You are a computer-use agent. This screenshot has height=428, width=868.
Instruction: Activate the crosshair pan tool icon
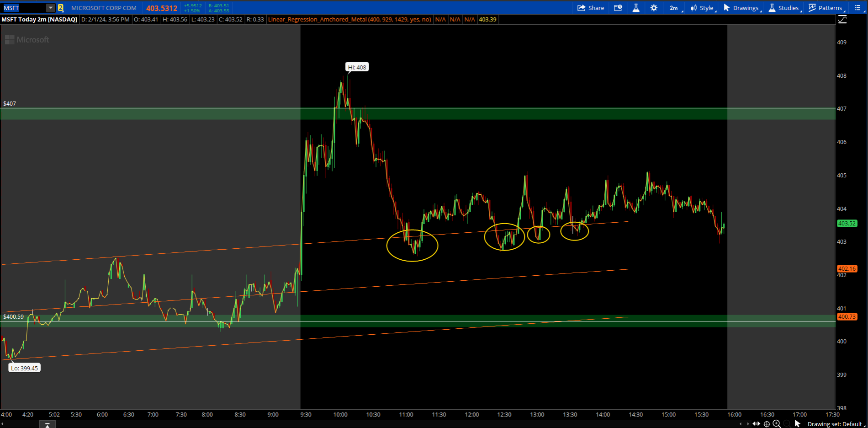[767, 424]
